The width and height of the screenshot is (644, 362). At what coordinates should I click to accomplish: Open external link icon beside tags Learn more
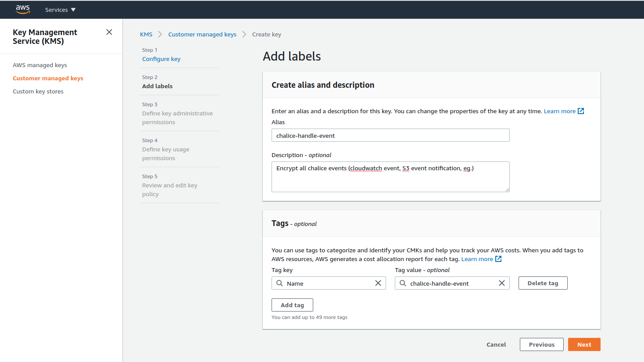(x=498, y=259)
